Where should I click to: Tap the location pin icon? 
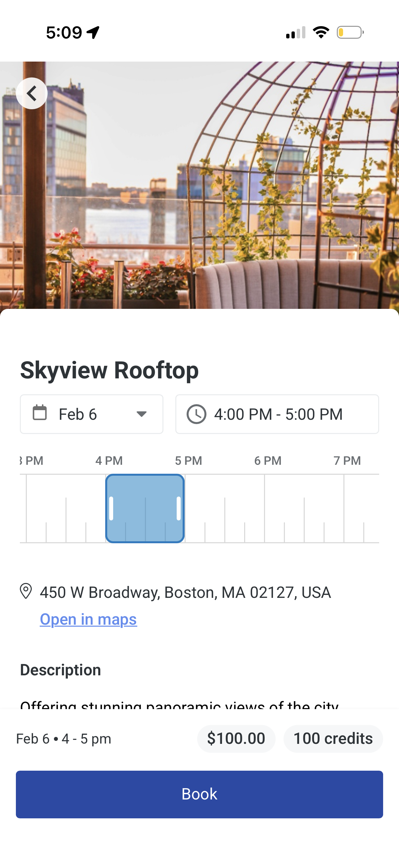click(26, 591)
